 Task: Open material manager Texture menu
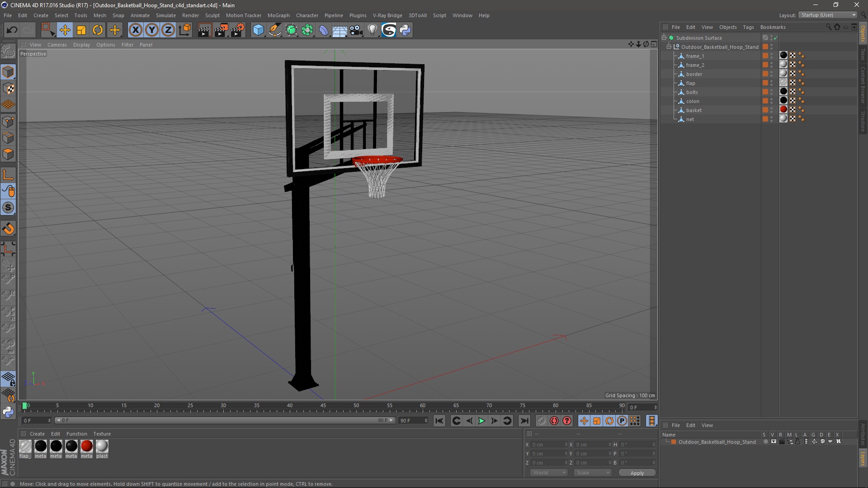point(102,434)
